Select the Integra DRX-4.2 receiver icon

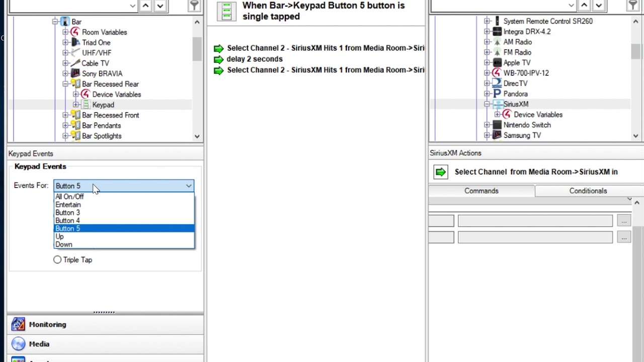point(497,32)
